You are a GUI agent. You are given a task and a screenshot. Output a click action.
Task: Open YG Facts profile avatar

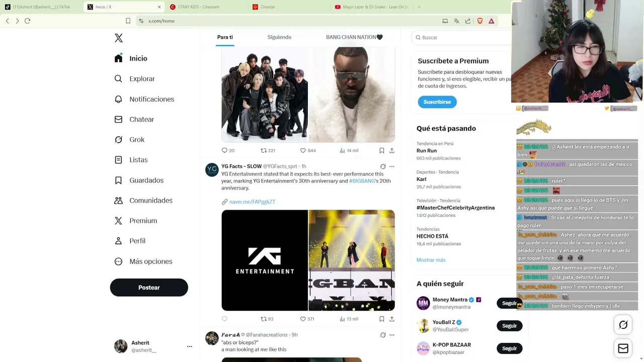212,170
